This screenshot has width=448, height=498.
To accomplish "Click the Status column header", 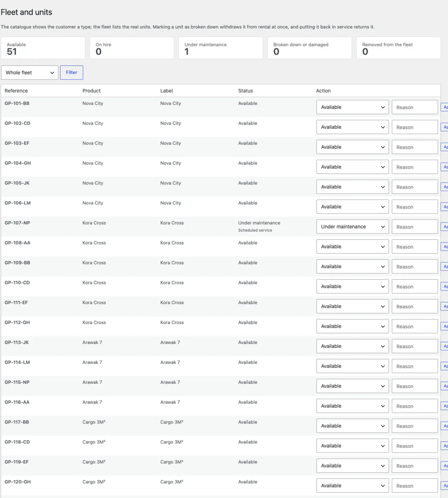I will tap(245, 91).
